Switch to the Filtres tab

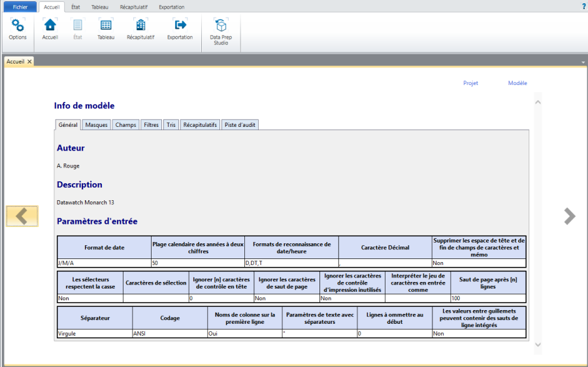pos(151,124)
